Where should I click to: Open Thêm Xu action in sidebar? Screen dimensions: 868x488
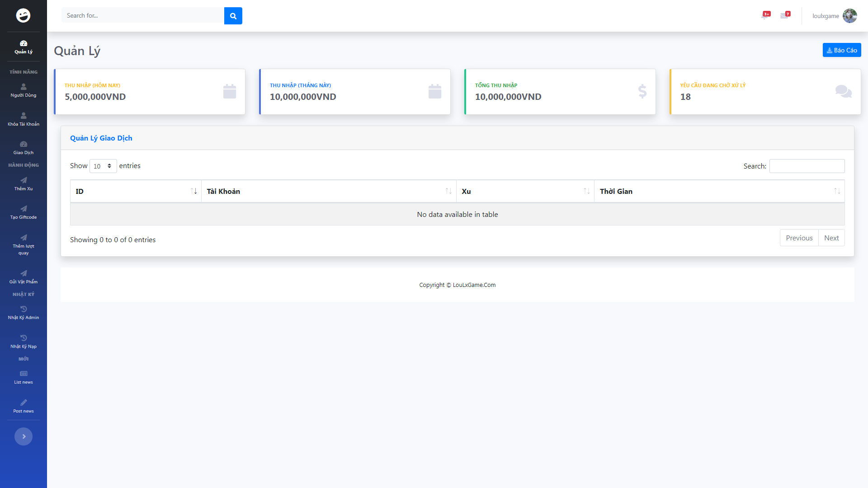click(x=24, y=184)
